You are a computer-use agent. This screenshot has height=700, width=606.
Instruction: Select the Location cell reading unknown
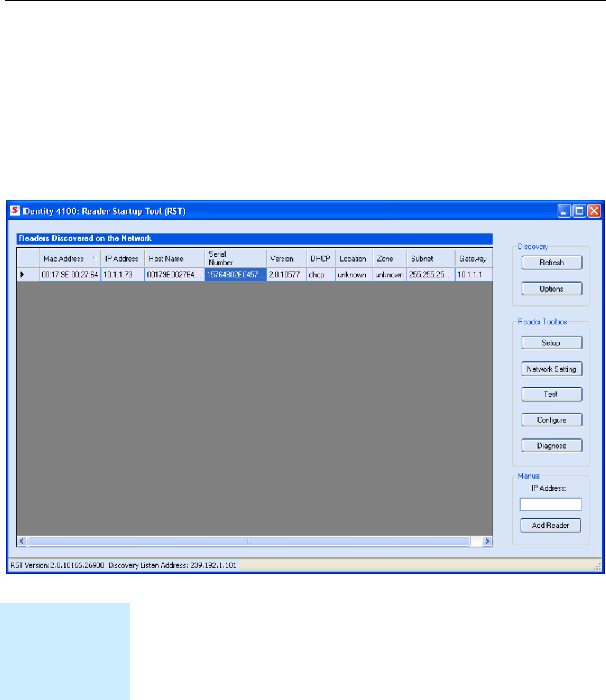click(x=354, y=275)
